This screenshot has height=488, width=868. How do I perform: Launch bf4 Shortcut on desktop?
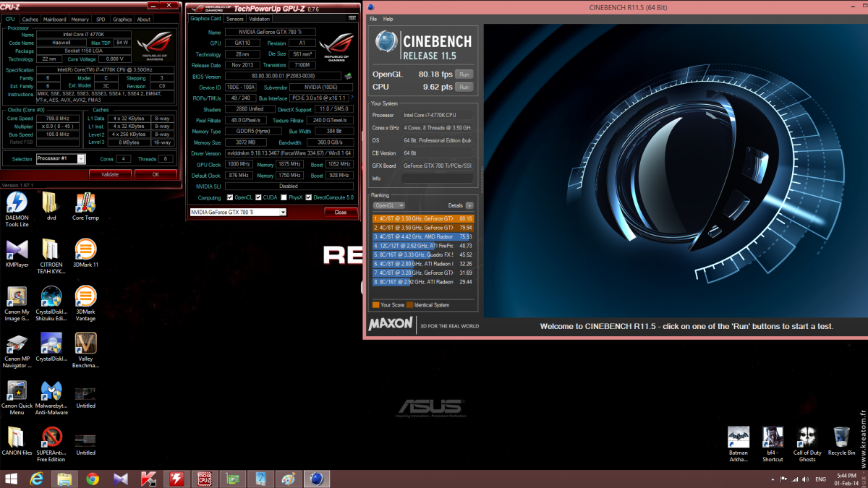coord(773,445)
